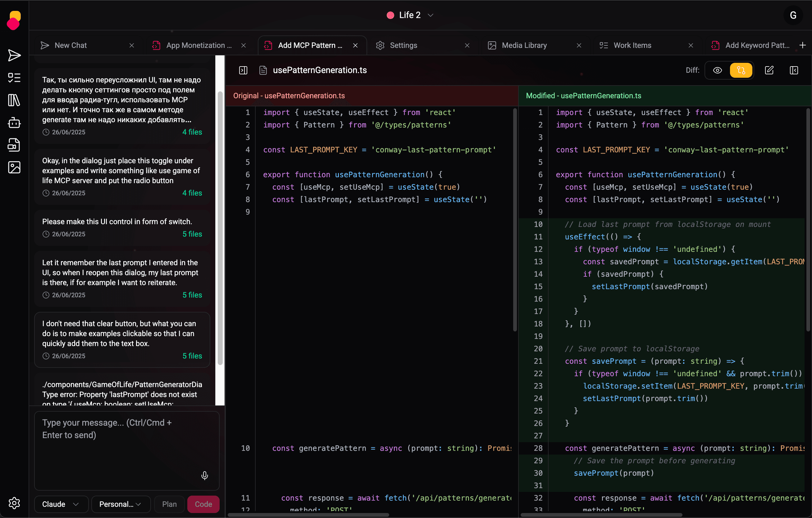
Task: Enable the orange side-by-side diff mode toggle
Action: (741, 70)
